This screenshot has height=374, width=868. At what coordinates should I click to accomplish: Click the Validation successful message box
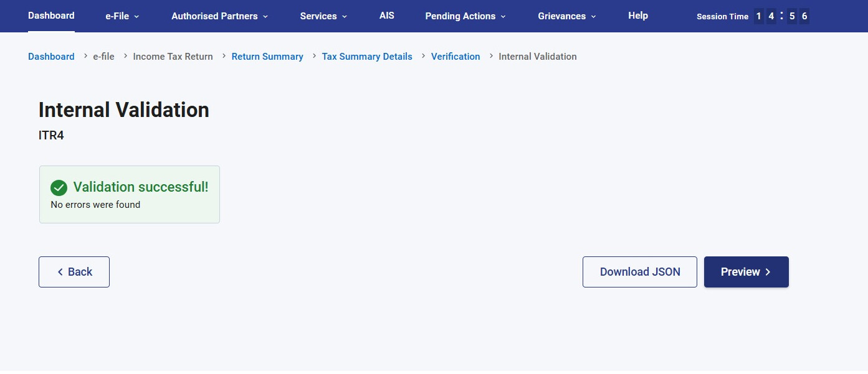point(130,195)
